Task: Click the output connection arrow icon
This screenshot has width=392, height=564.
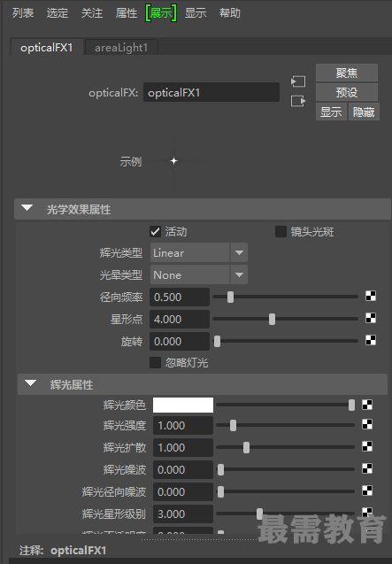Action: click(298, 101)
